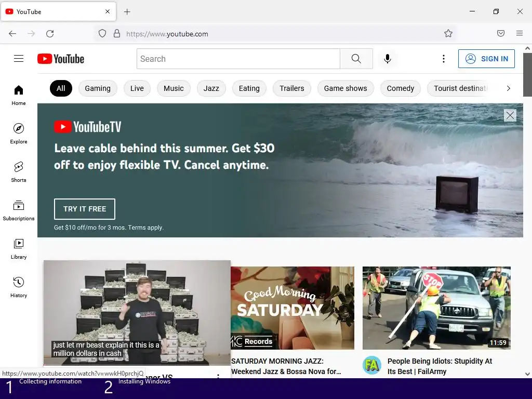Viewport: 532px width, 399px height.
Task: Select the All category chip
Action: 61,88
